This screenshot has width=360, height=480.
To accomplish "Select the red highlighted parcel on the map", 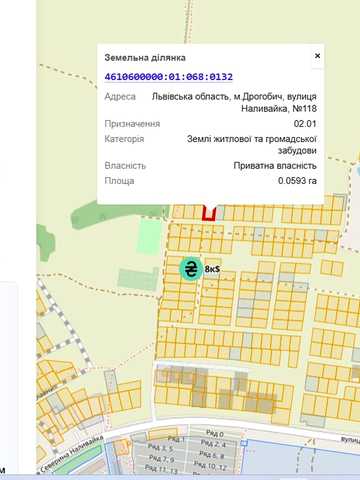I will [209, 213].
